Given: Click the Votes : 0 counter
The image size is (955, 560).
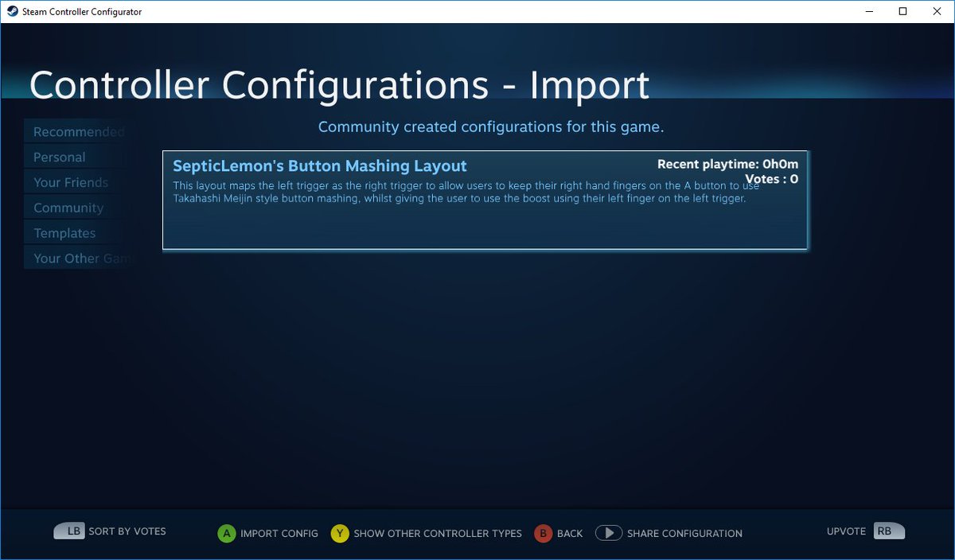Looking at the screenshot, I should [771, 179].
